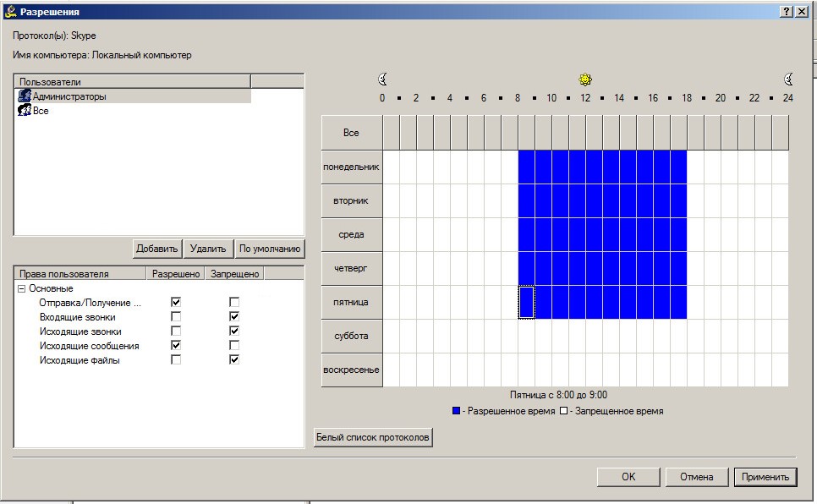Uncheck Разрешено for Исходящие сообщения
Screen dimensions: 817x504
click(x=176, y=345)
